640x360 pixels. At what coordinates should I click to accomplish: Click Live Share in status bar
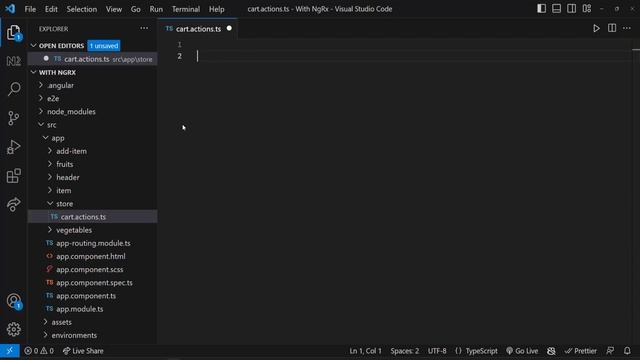[x=83, y=351]
